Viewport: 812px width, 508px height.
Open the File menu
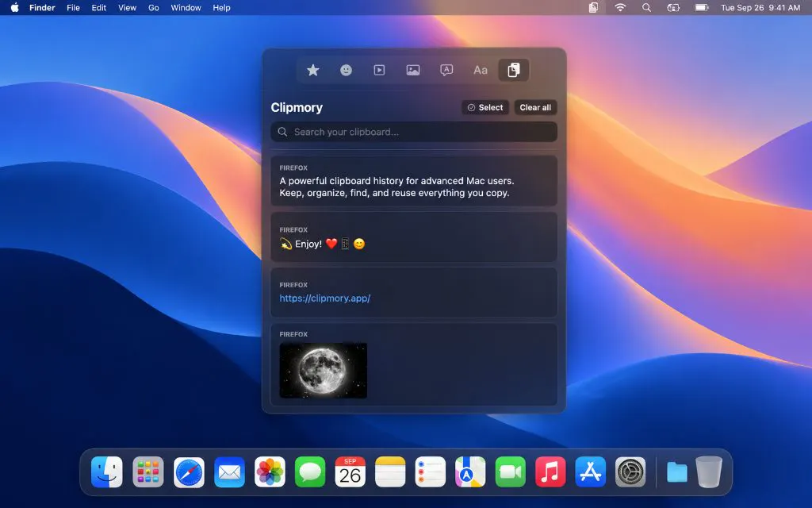pyautogui.click(x=73, y=8)
